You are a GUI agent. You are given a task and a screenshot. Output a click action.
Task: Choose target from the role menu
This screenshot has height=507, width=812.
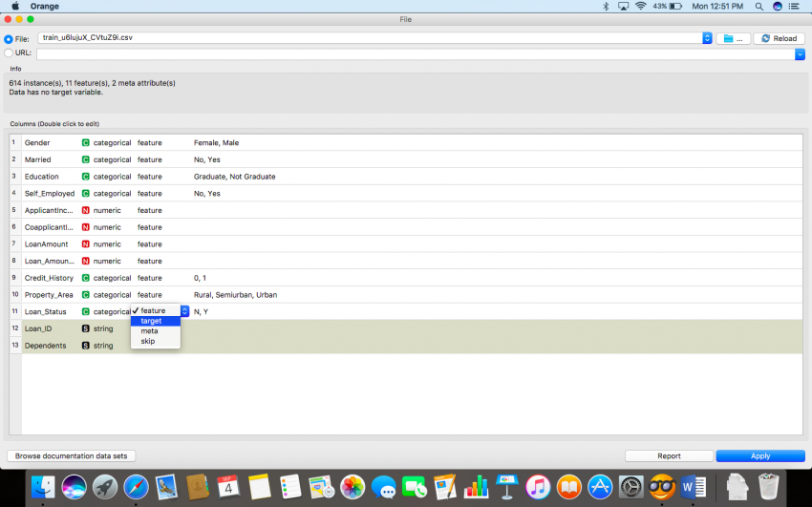[151, 321]
